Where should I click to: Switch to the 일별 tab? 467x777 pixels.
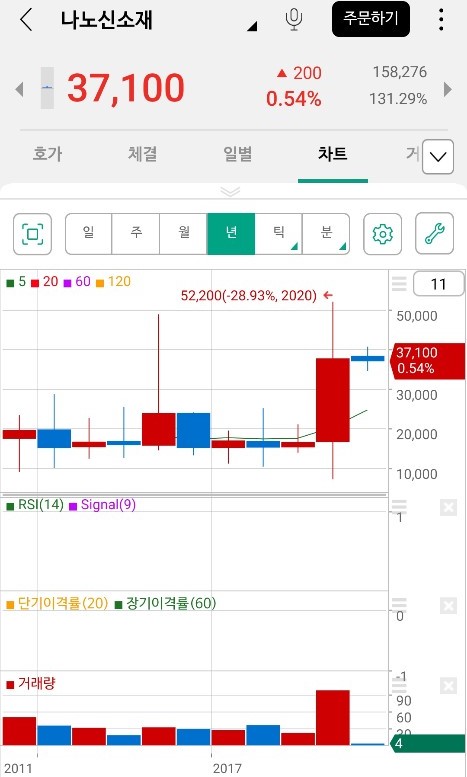click(237, 154)
